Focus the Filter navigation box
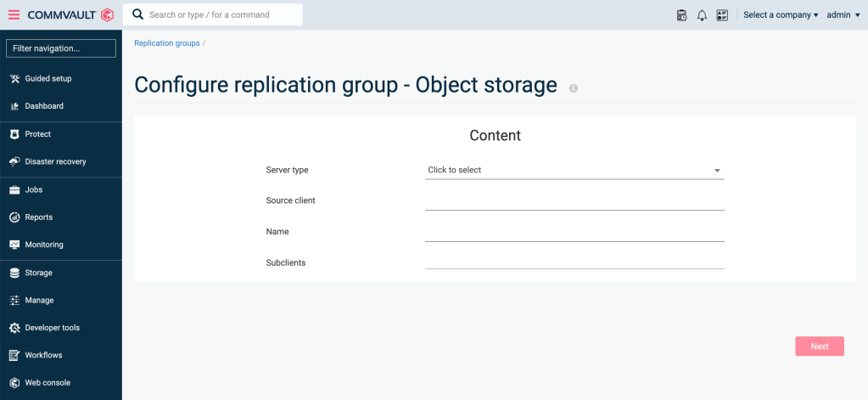868x400 pixels. 61,48
